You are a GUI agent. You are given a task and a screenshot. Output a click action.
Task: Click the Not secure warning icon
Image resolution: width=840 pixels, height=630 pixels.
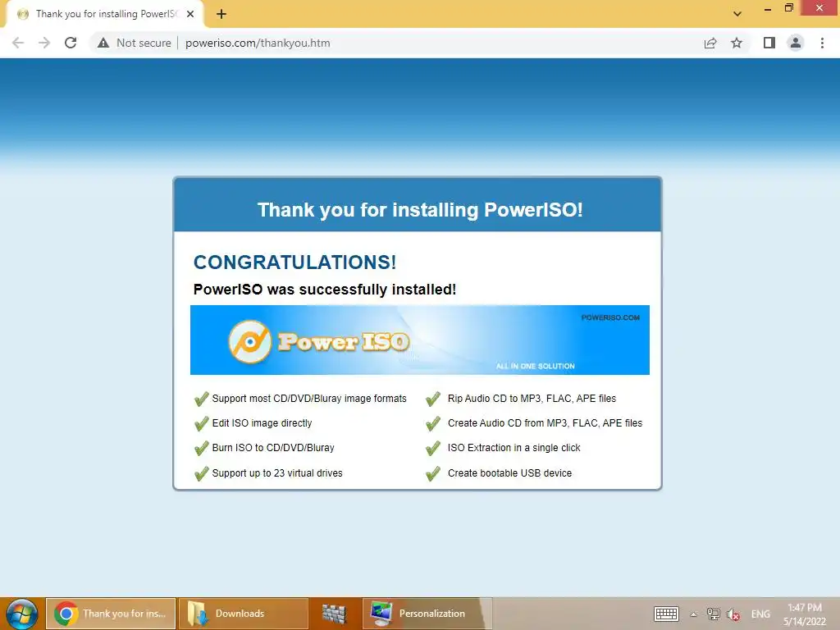coord(103,43)
